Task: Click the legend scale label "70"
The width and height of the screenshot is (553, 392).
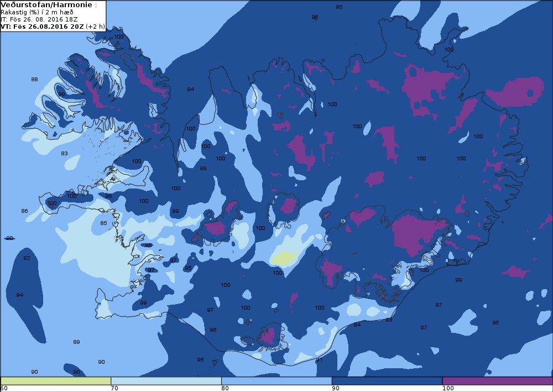Action: click(x=114, y=389)
